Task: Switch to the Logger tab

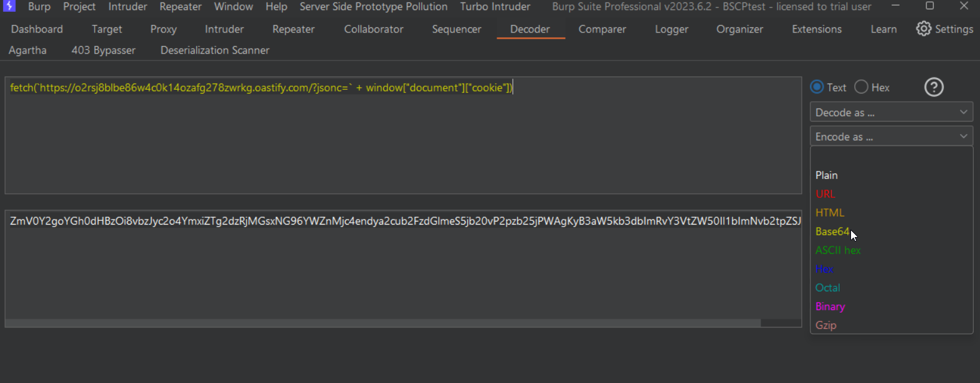Action: tap(672, 29)
